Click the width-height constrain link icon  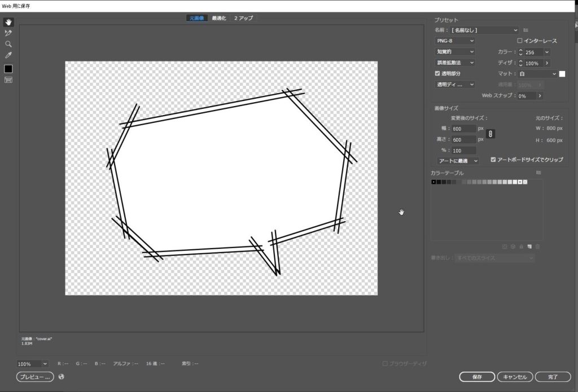pyautogui.click(x=491, y=134)
